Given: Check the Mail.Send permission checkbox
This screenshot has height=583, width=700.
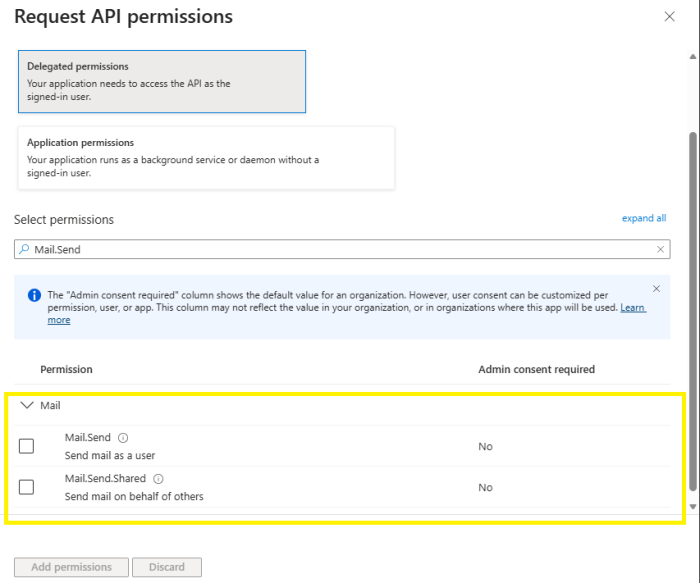Looking at the screenshot, I should (x=27, y=446).
